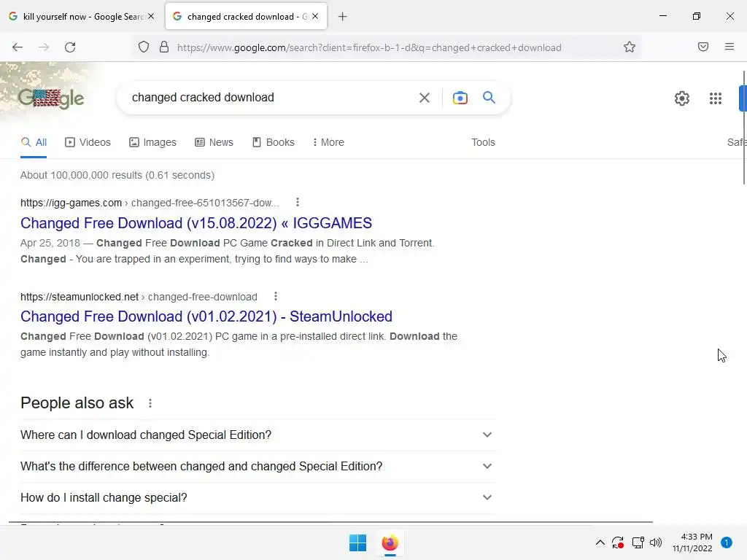The image size is (747, 560).
Task: Click the browser forward arrow
Action: click(x=44, y=47)
